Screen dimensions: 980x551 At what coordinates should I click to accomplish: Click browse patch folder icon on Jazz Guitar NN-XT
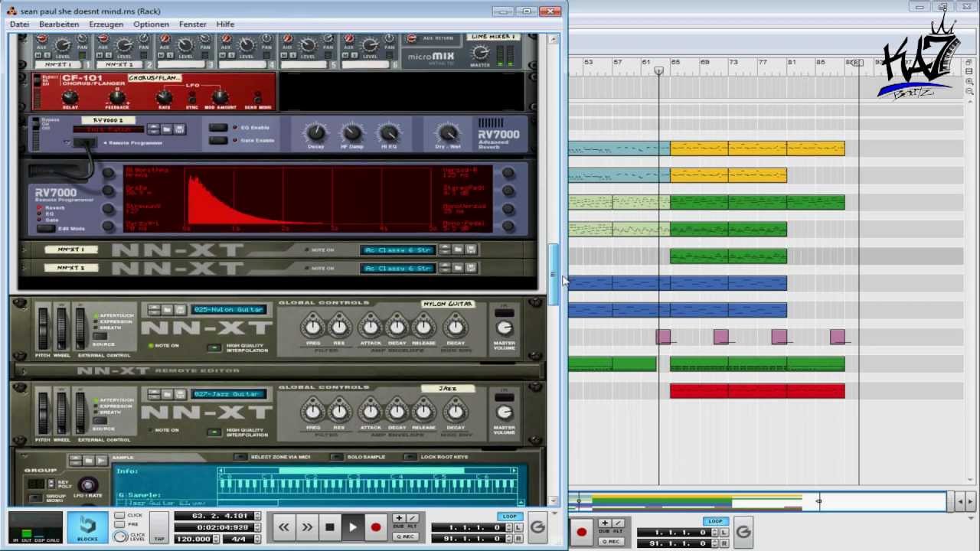pyautogui.click(x=167, y=393)
